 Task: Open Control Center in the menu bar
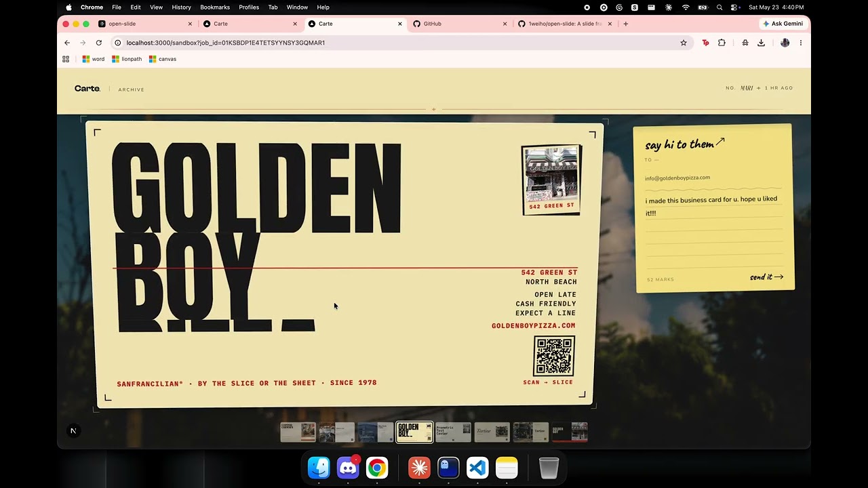tap(735, 7)
